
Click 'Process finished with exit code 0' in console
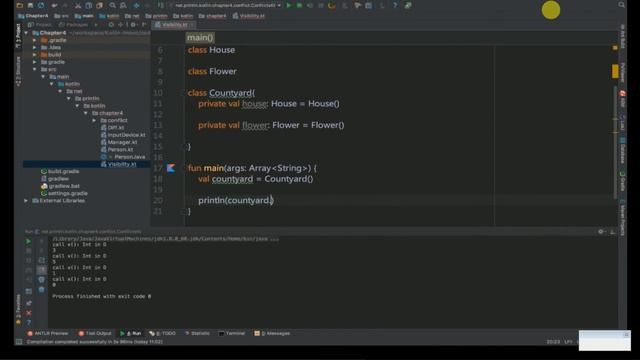tap(102, 296)
